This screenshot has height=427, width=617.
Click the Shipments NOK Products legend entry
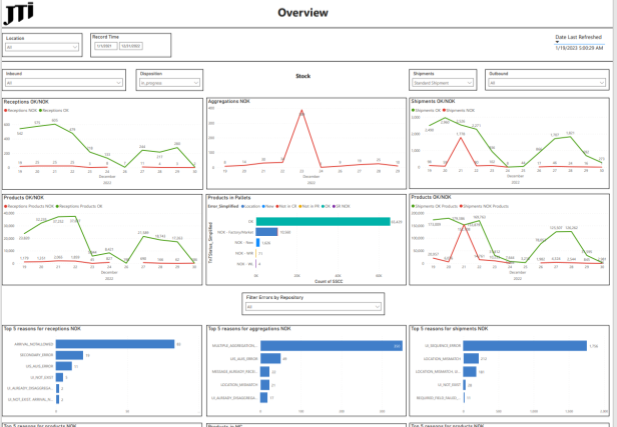(484, 206)
